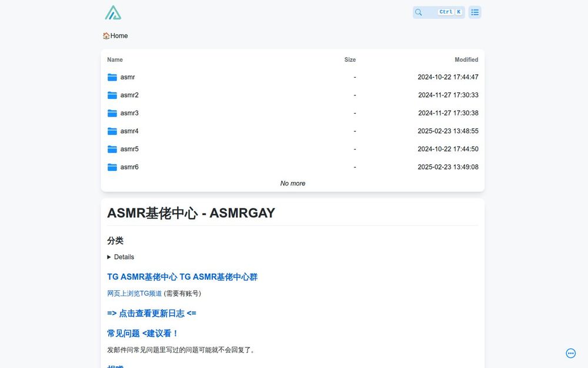The image size is (588, 368).
Task: Click the Ctrl K shortcut badge
Action: (450, 12)
